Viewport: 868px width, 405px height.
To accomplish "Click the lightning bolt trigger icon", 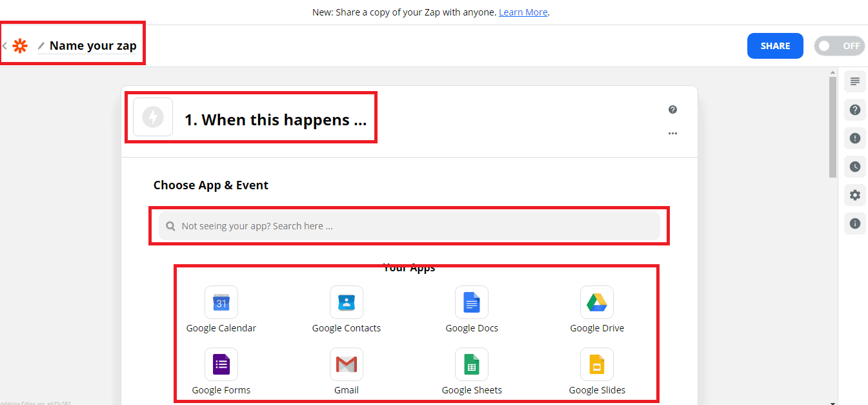I will click(153, 117).
